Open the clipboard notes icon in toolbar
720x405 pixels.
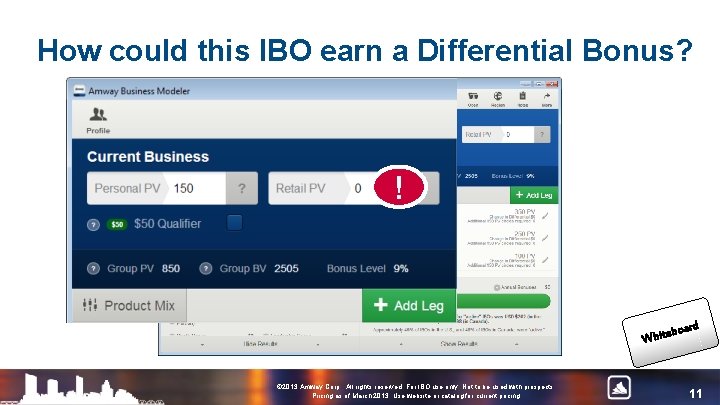523,98
